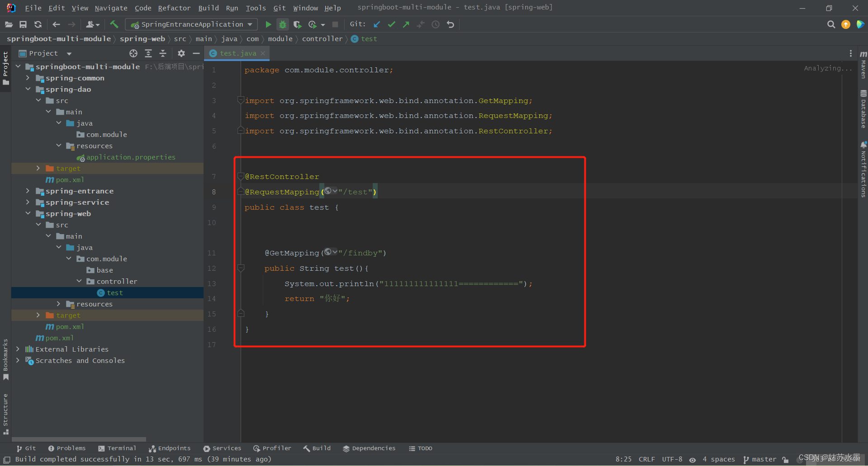868x466 pixels.
Task: Close the test.java editor tab
Action: point(263,53)
